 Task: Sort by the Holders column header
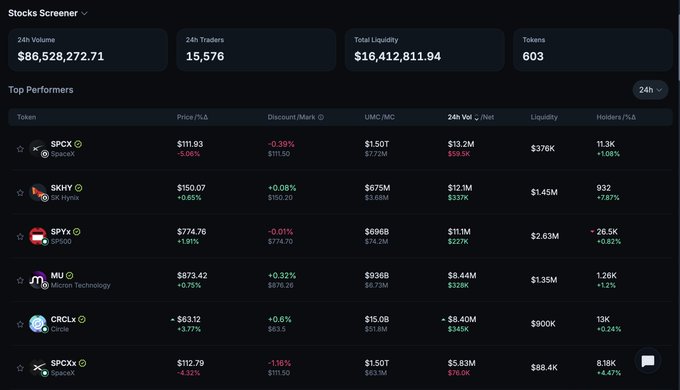616,117
